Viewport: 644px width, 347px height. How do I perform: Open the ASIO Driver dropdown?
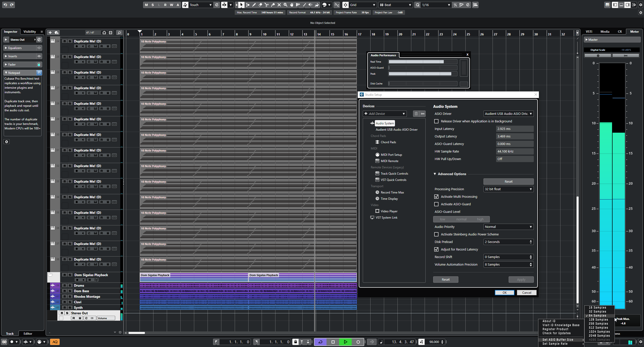[508, 114]
